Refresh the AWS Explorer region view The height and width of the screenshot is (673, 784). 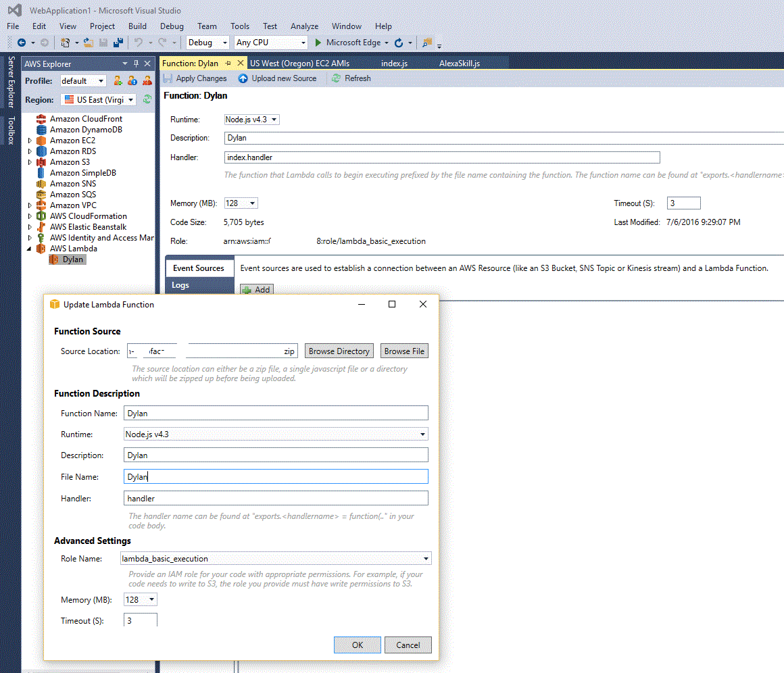[x=147, y=99]
